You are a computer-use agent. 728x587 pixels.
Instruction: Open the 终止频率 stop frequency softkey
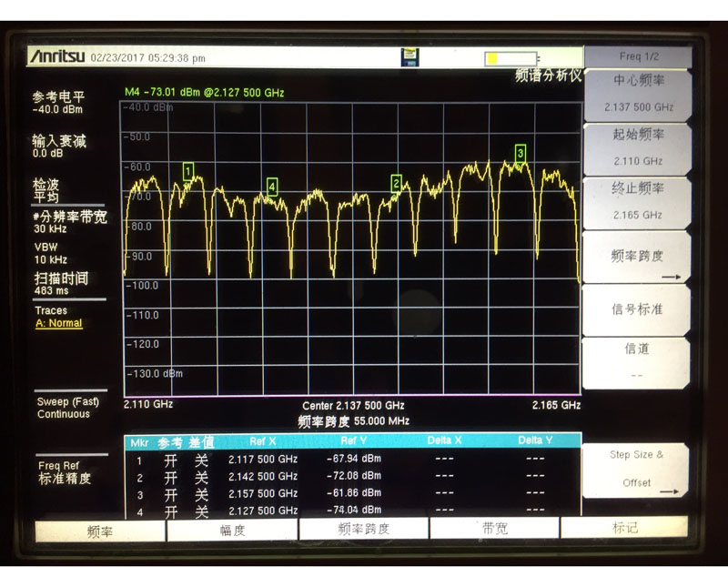[637, 202]
